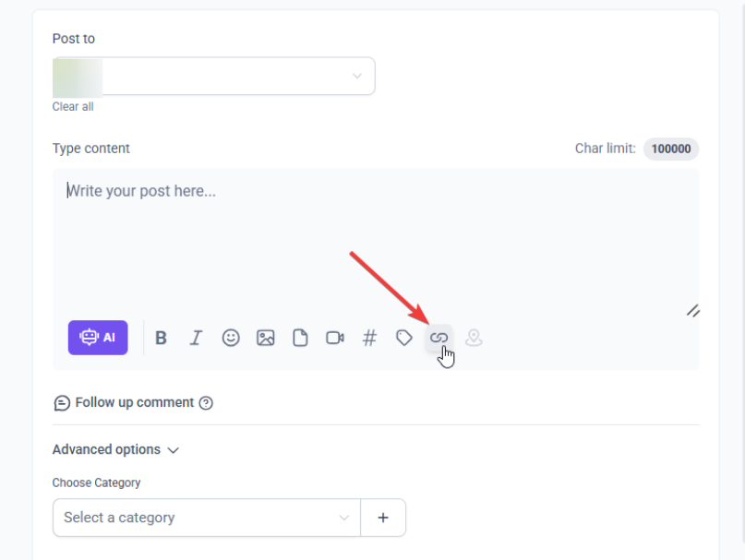
Task: Attach a document file
Action: click(300, 338)
